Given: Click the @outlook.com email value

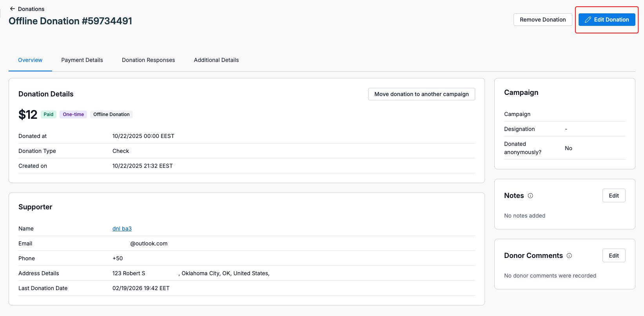Looking at the screenshot, I should 149,243.
